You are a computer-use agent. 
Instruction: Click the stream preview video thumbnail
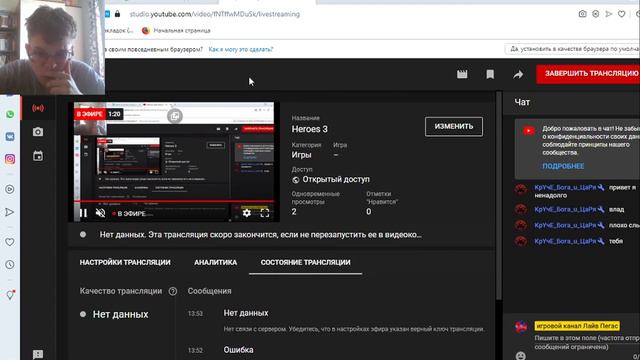174,162
